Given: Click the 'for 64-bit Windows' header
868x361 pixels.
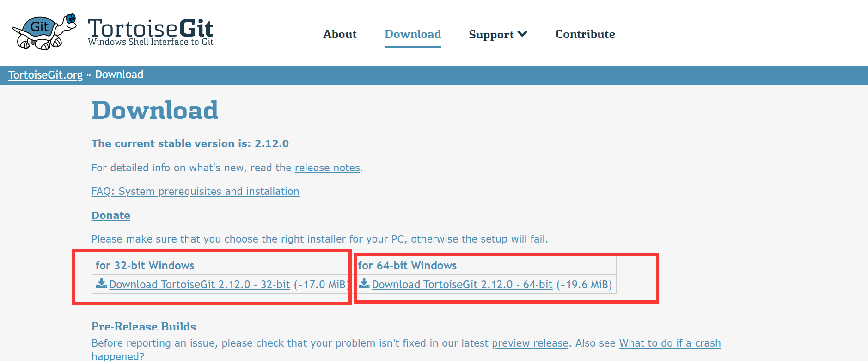Looking at the screenshot, I should [x=407, y=266].
